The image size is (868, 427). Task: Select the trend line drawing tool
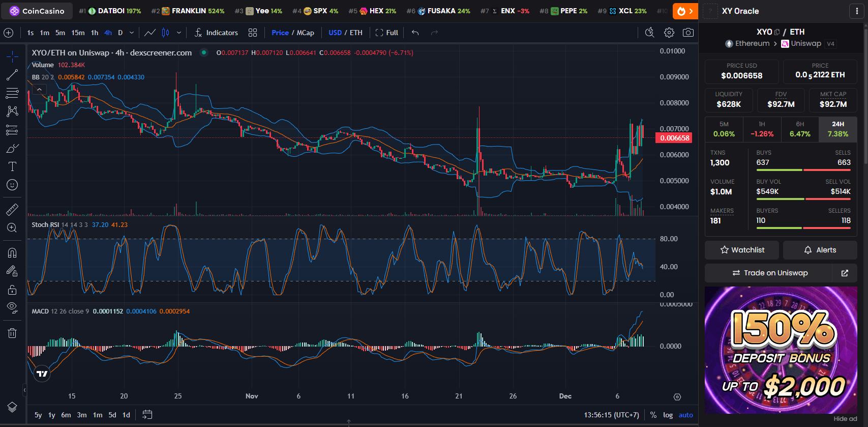coord(12,75)
